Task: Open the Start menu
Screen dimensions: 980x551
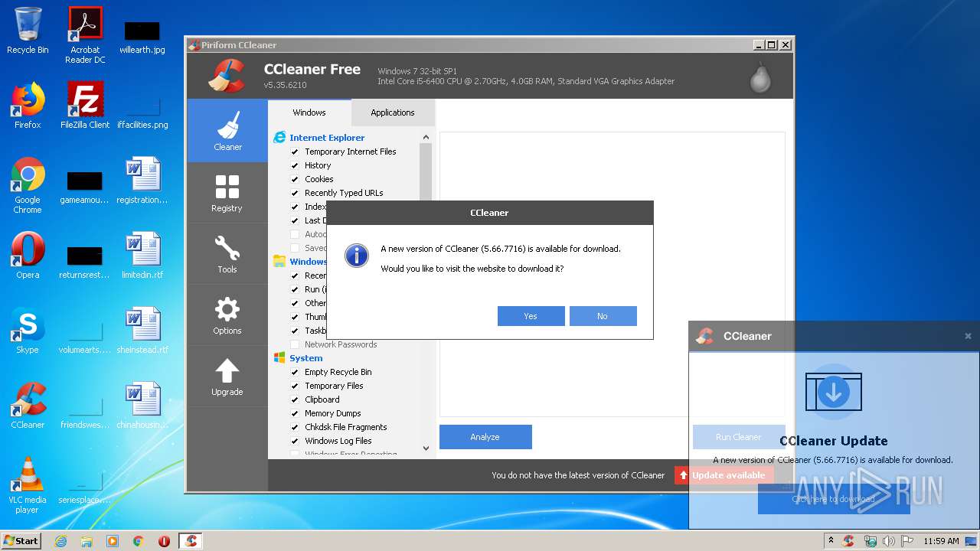Action: (21, 541)
